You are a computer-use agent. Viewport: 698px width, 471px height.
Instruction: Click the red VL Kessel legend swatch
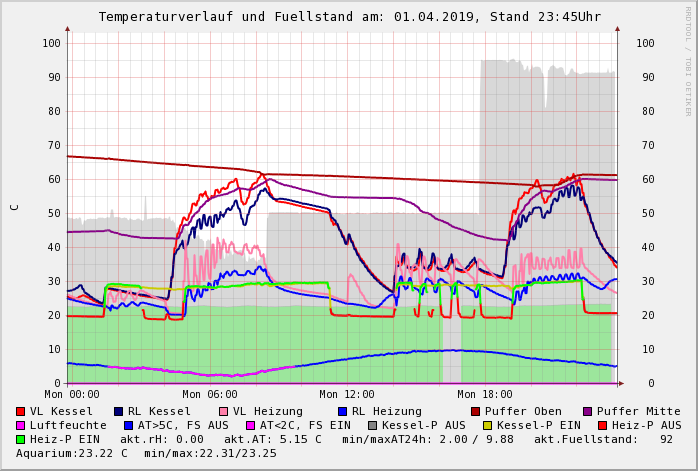(x=21, y=411)
